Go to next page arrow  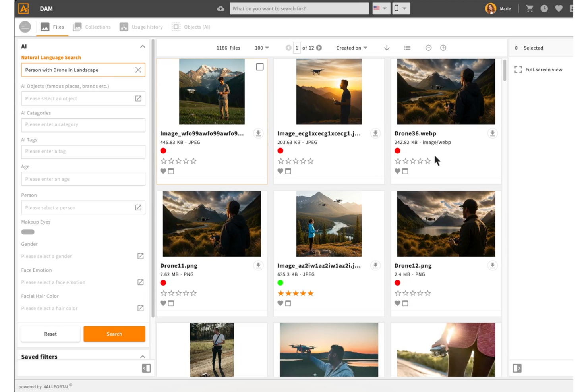coord(319,48)
